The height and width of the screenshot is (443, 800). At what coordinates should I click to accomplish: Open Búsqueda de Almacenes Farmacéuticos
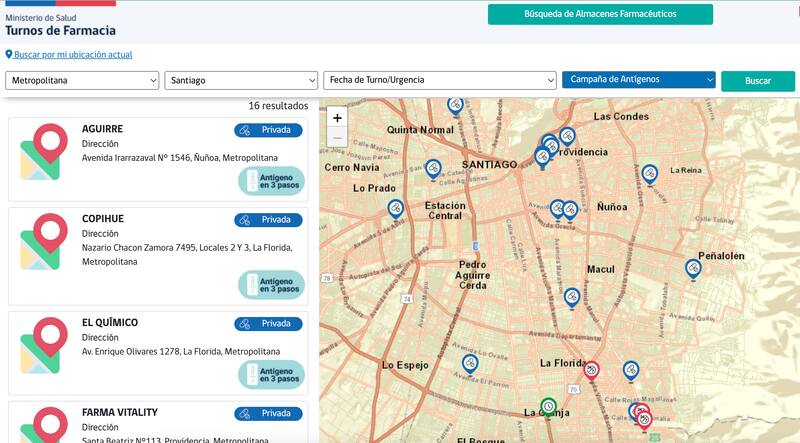pyautogui.click(x=600, y=14)
